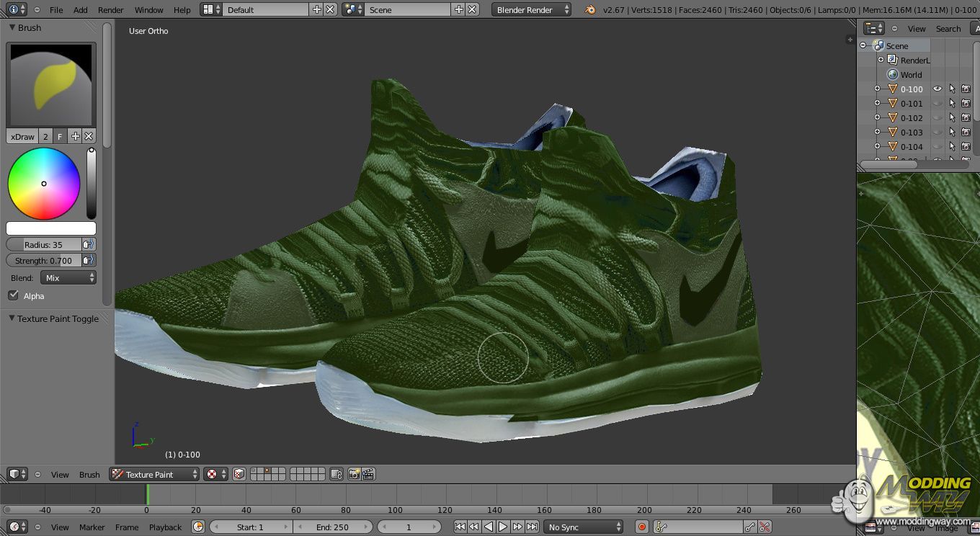This screenshot has height=536, width=980.
Task: Click the Strength 0.700 slider
Action: 45,261
